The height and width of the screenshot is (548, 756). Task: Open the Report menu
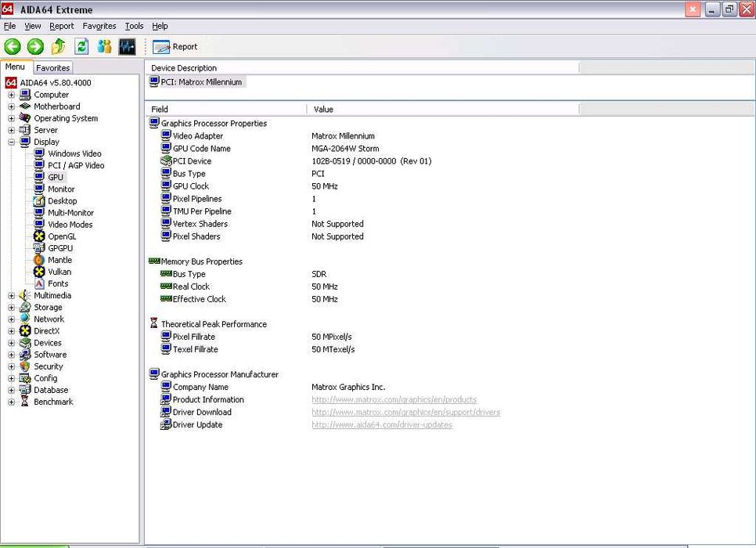point(62,26)
